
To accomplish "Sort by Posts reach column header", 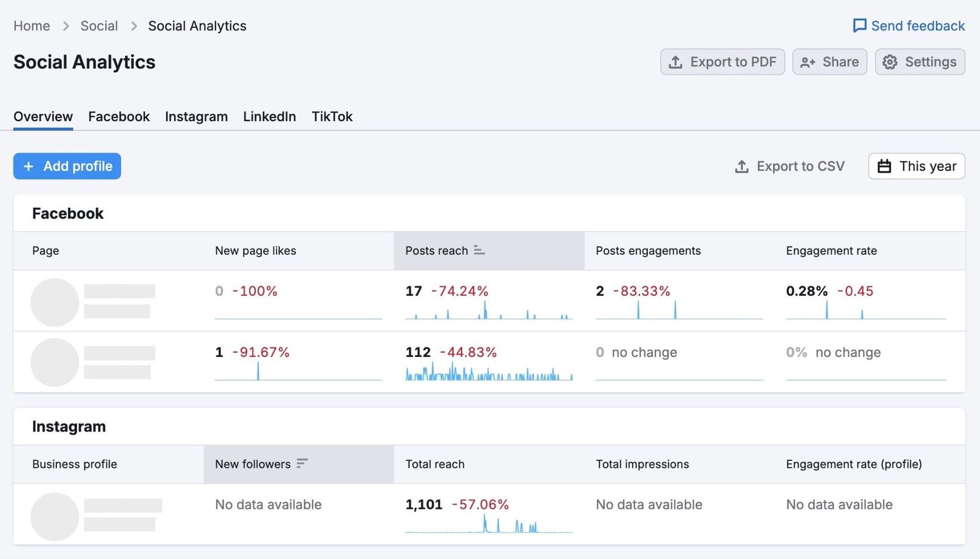I will 489,250.
